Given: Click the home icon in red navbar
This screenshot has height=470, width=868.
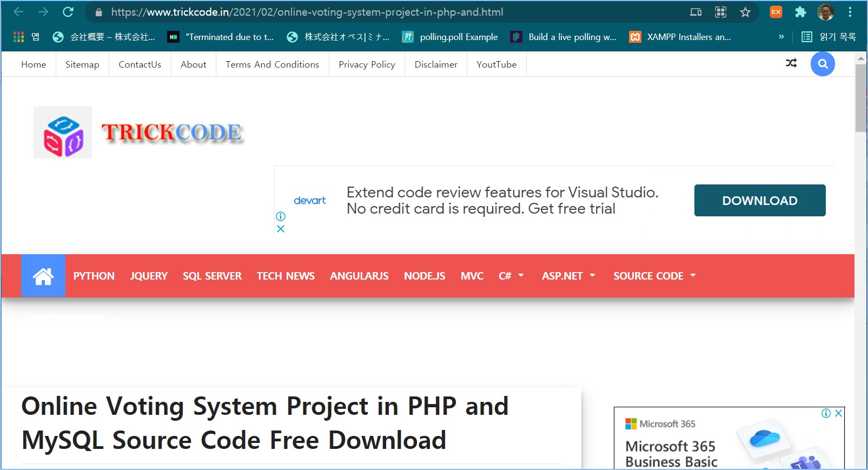Looking at the screenshot, I should click(43, 276).
